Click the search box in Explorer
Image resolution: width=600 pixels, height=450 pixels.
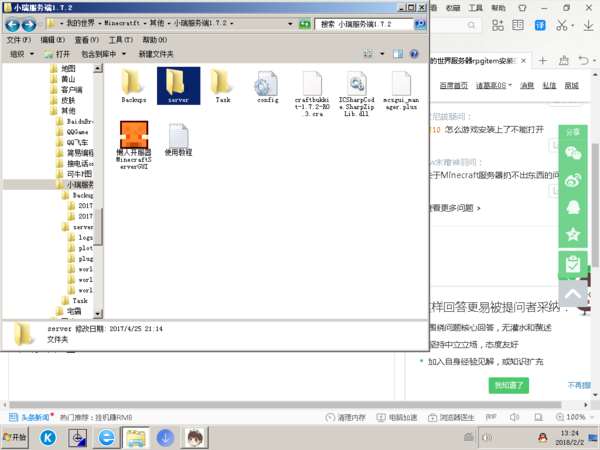365,24
